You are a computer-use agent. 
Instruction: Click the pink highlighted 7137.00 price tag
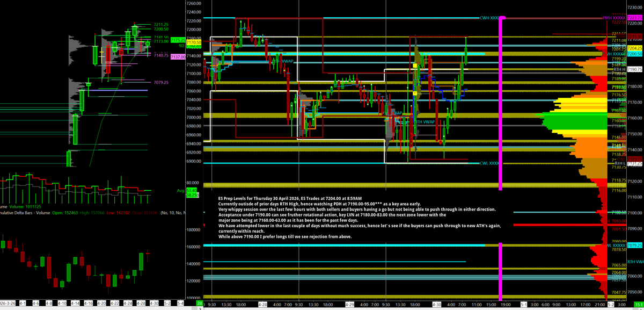click(179, 56)
